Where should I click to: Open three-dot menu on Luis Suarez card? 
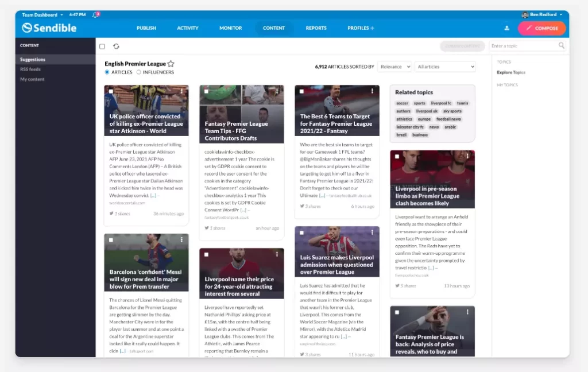tap(372, 232)
